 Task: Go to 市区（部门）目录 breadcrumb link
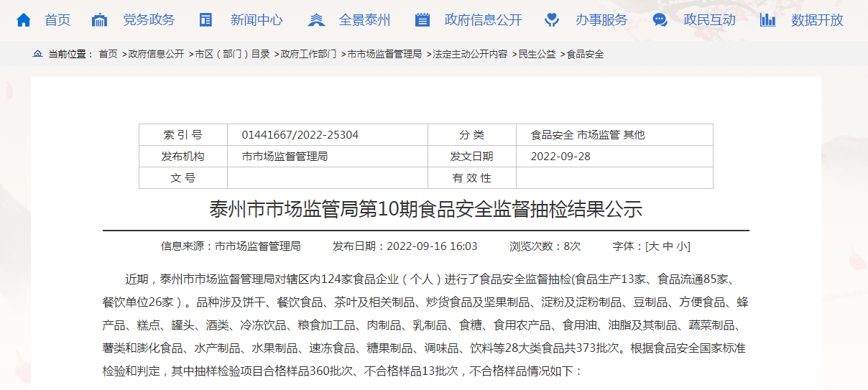tap(233, 54)
